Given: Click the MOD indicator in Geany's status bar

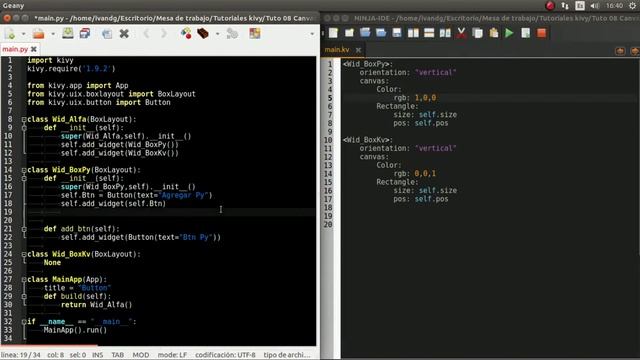Looking at the screenshot, I should point(141,355).
